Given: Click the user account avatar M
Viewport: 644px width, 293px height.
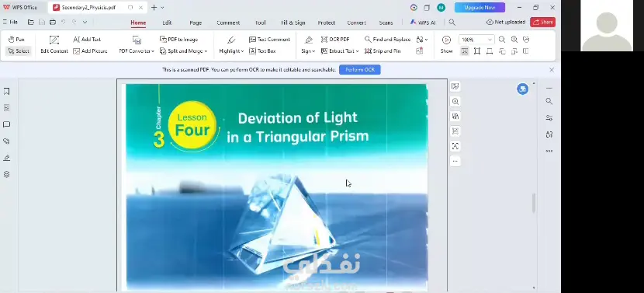Looking at the screenshot, I should pyautogui.click(x=441, y=8).
